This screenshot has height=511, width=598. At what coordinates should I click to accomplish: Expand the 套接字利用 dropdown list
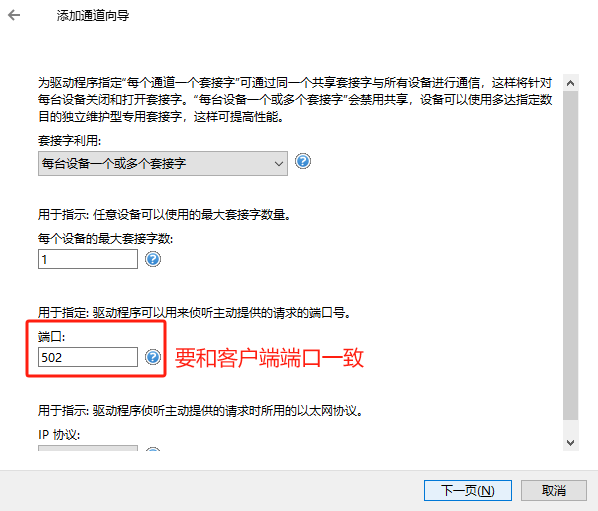coord(163,164)
